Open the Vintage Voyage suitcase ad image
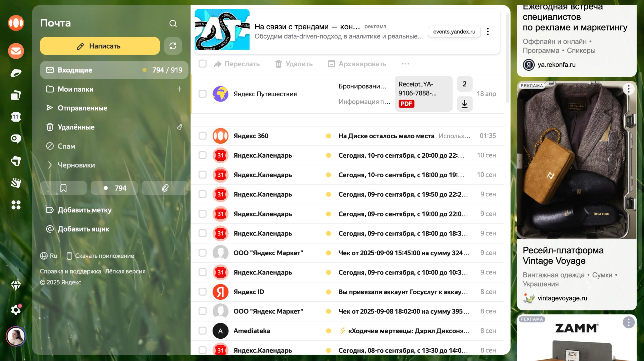 click(x=577, y=160)
